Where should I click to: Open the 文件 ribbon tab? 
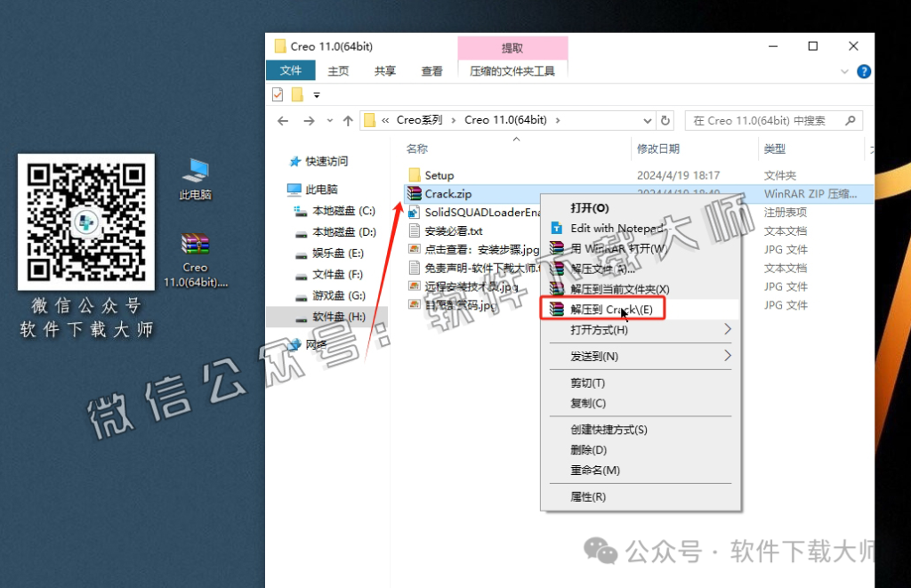coord(291,70)
